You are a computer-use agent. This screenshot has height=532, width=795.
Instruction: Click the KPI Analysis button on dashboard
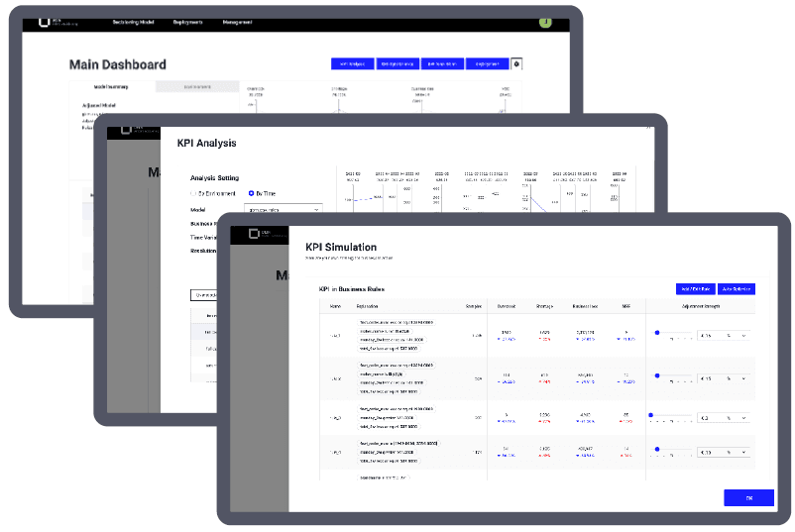click(x=353, y=63)
